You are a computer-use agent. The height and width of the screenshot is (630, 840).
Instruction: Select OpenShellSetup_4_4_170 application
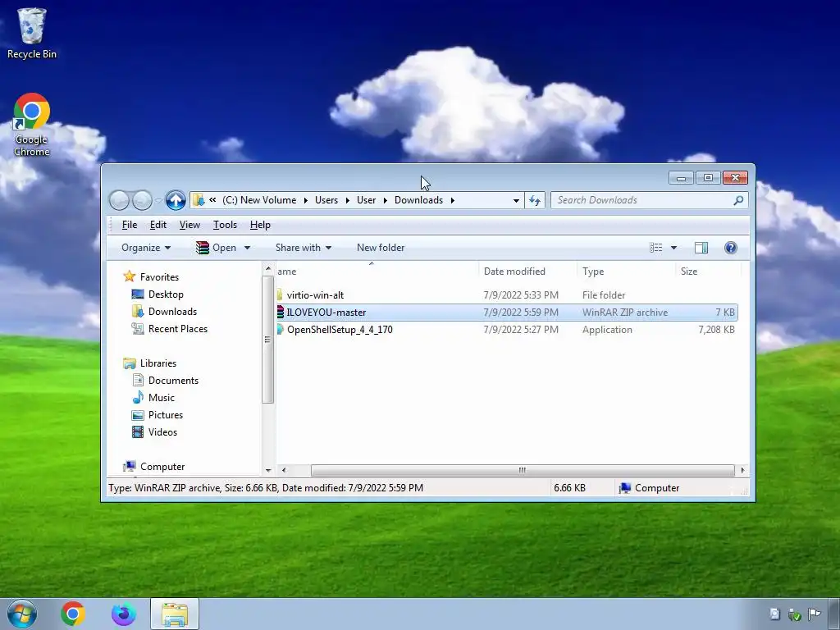tap(340, 330)
